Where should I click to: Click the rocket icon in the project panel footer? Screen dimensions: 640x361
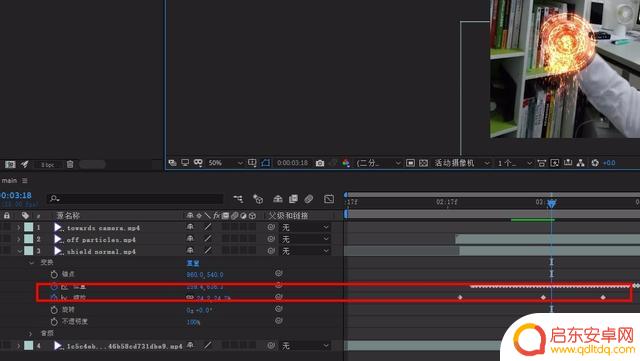(24, 164)
